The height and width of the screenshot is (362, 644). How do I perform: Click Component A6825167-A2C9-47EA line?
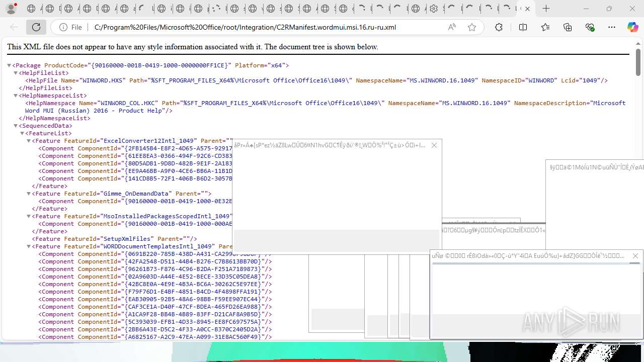(155, 337)
